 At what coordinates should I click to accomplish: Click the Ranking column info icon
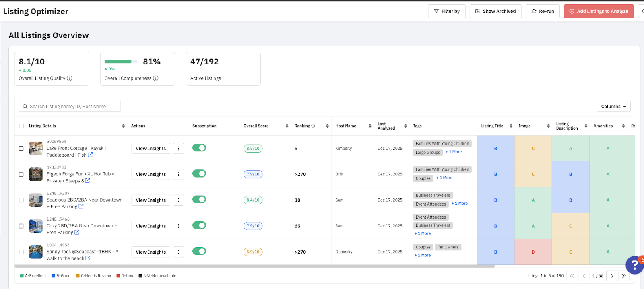[x=313, y=126]
